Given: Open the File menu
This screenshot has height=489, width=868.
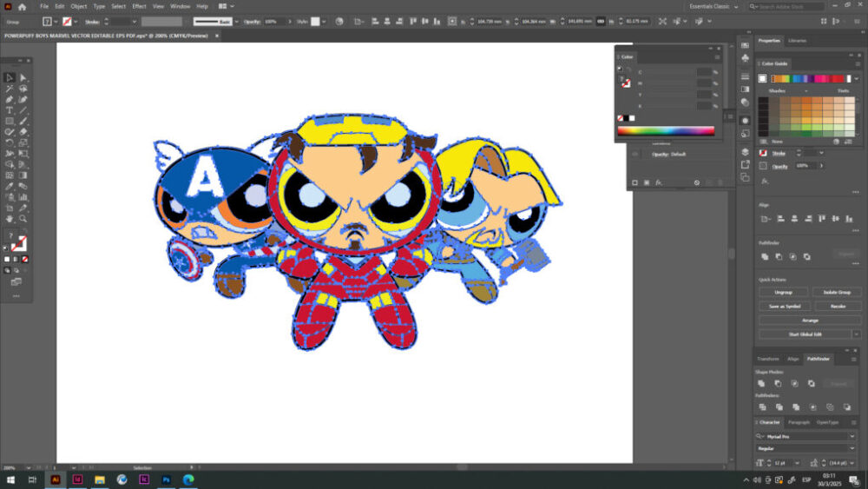Looking at the screenshot, I should point(44,7).
